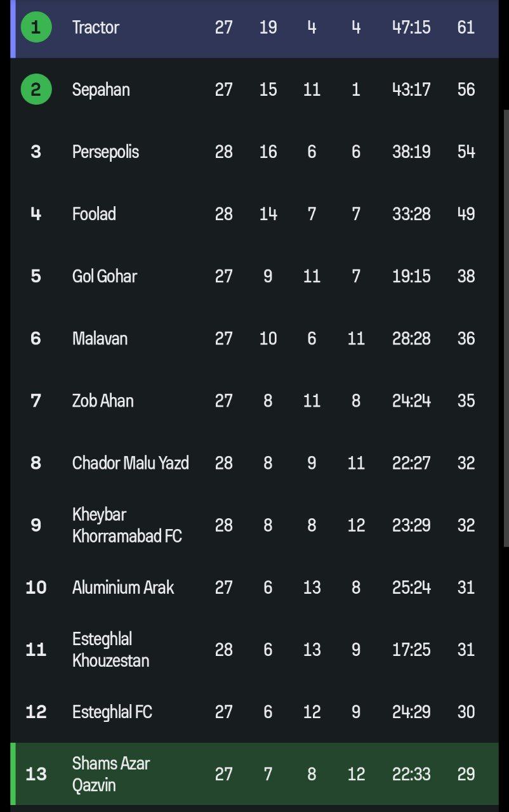Screen dimensions: 509x812
Task: Open Esteghlal Khouzestan team page
Action: tap(110, 649)
